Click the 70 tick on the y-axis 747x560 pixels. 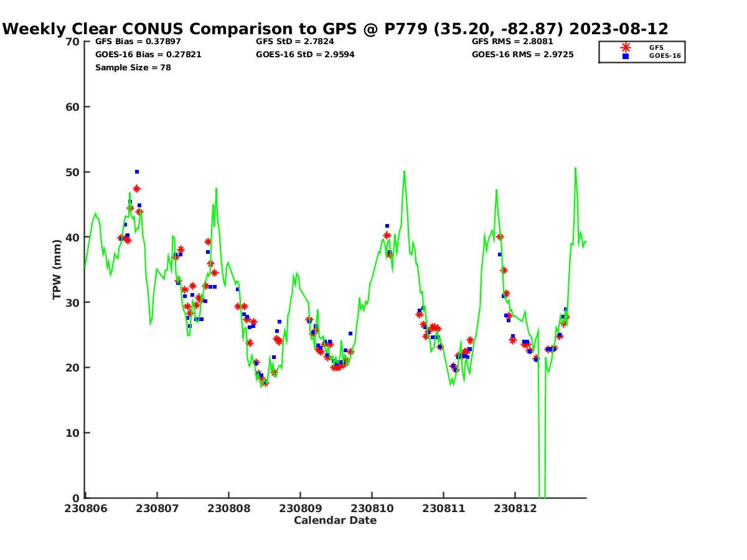click(73, 42)
